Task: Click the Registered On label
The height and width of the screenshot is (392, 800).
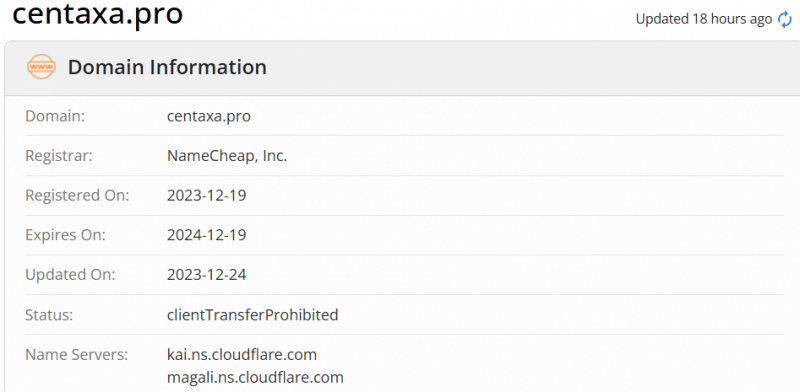Action: pyautogui.click(x=78, y=195)
